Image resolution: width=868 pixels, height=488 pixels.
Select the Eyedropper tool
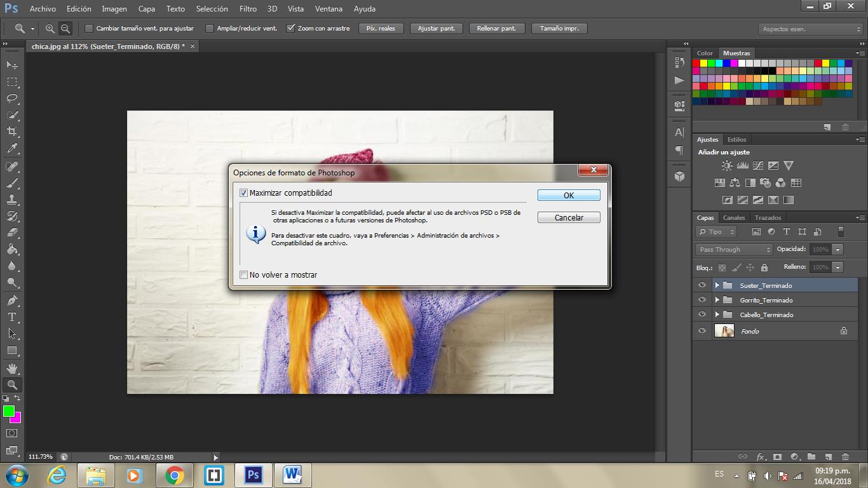point(12,149)
